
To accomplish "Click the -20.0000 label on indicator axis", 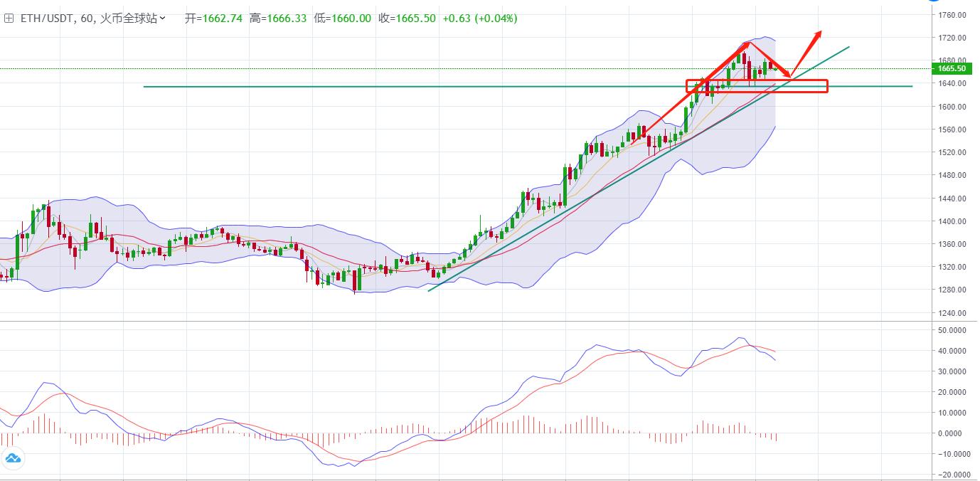I will pos(953,474).
